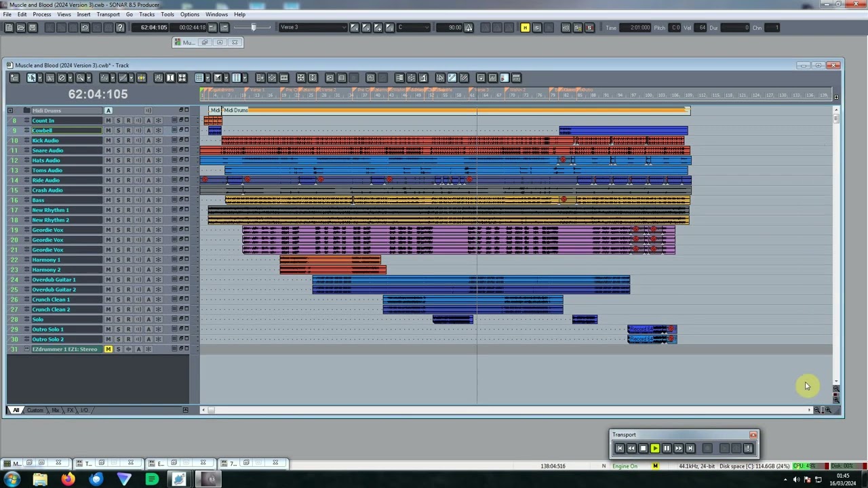This screenshot has width=868, height=488.
Task: Arm record on Snare Audio track
Action: [x=128, y=150]
